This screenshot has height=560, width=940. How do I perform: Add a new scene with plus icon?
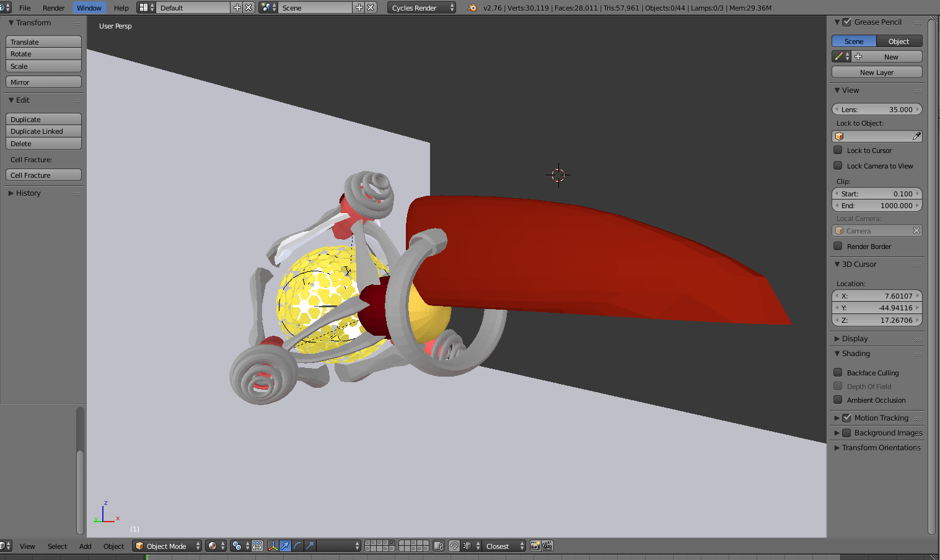359,7
